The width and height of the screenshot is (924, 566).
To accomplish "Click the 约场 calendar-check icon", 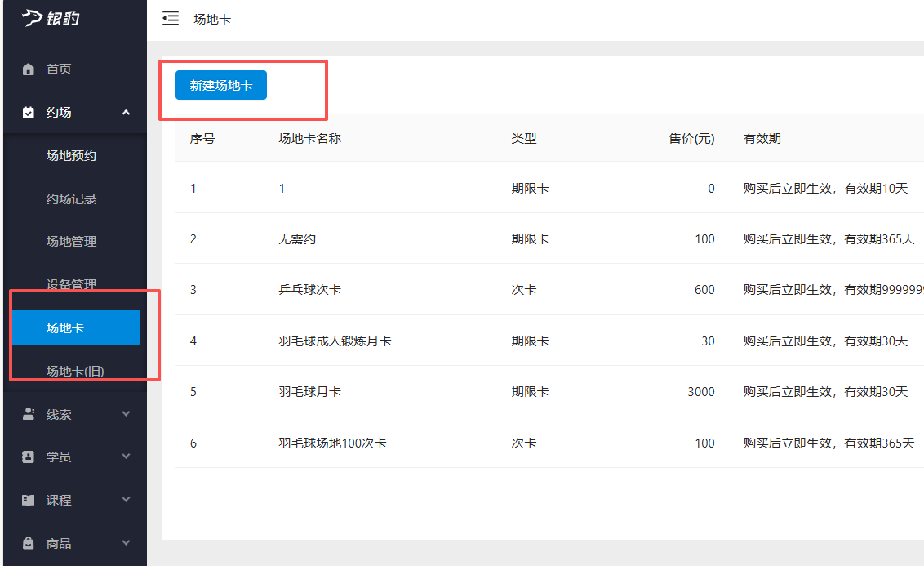I will 29,113.
